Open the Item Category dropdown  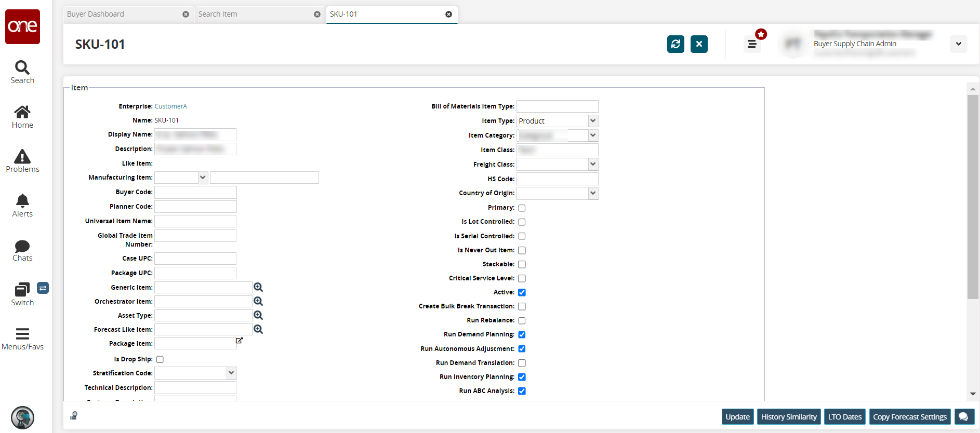[x=593, y=136]
